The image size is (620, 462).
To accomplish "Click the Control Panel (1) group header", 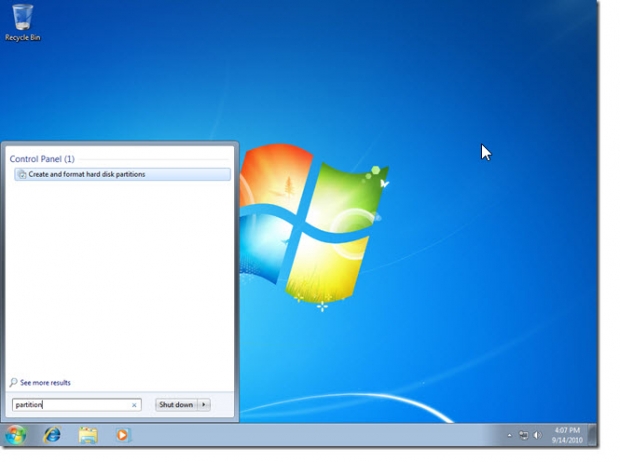I will point(42,159).
